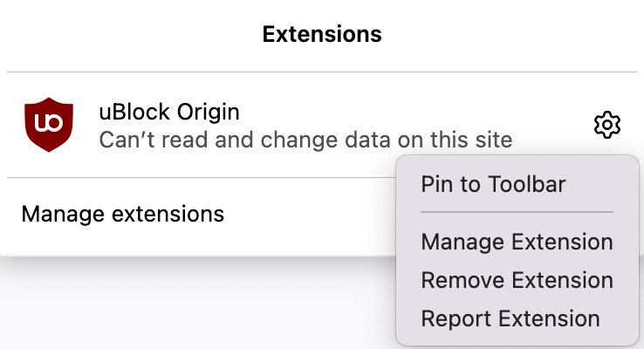Click the "Can't read and change data" text
Image resolution: width=644 pixels, height=349 pixels.
pyautogui.click(x=305, y=139)
